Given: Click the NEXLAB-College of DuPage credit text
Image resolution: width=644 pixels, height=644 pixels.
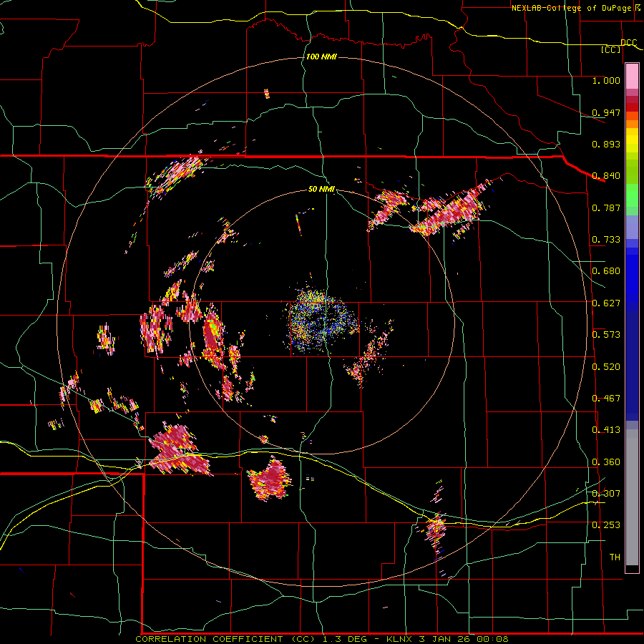Looking at the screenshot, I should (576, 8).
